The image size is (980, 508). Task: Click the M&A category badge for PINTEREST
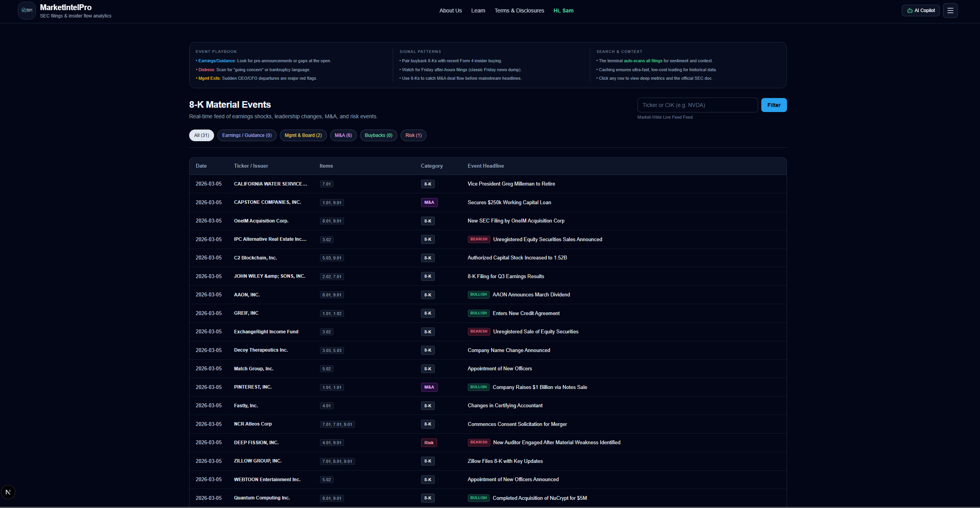tap(429, 387)
